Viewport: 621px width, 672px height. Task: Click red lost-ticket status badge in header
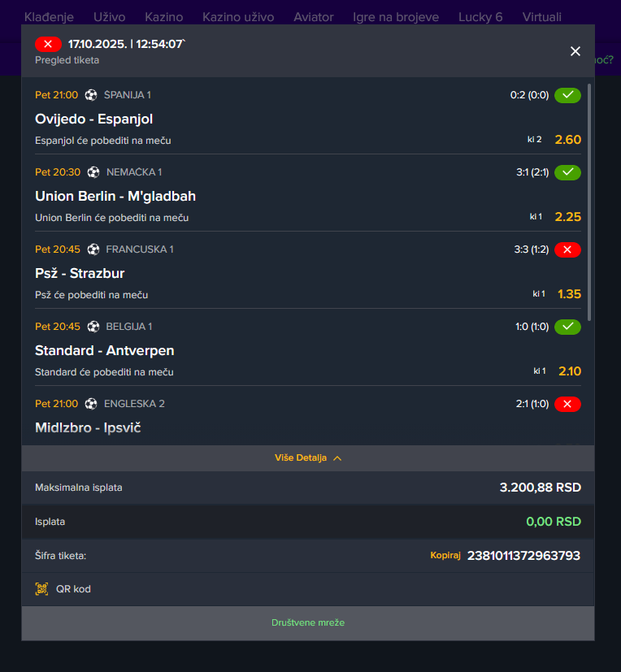point(48,44)
